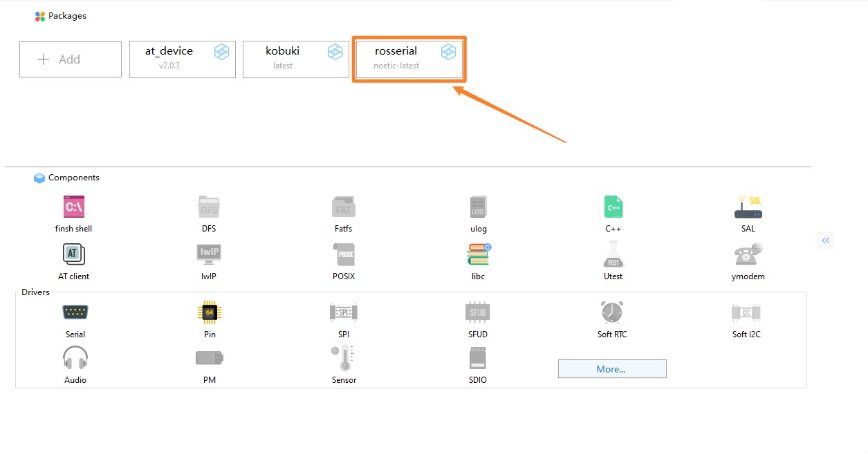Click the at_device package cube icon

[221, 52]
